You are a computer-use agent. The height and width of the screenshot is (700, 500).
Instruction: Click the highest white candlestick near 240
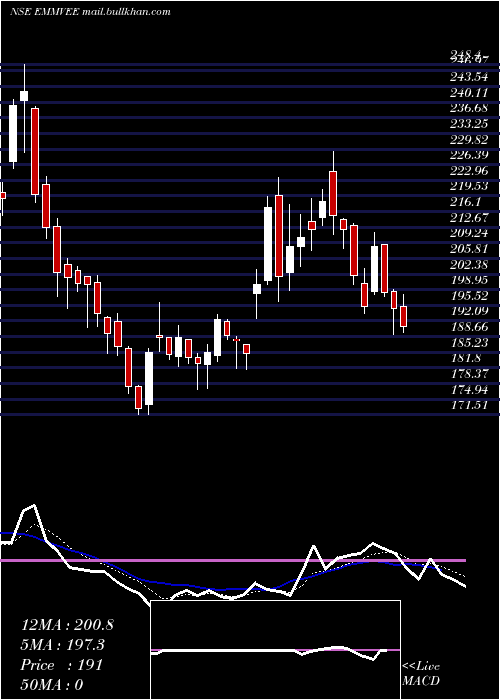[x=24, y=96]
